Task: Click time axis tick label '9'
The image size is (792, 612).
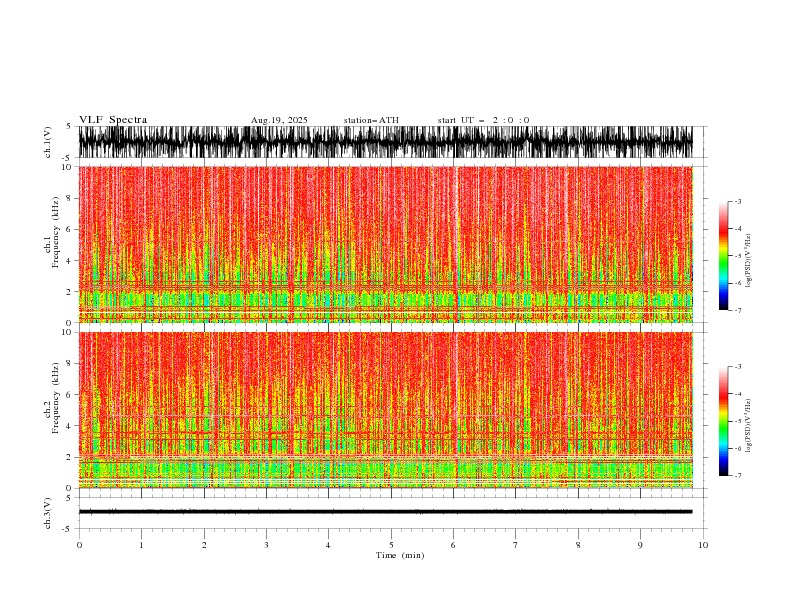Action: click(x=640, y=545)
